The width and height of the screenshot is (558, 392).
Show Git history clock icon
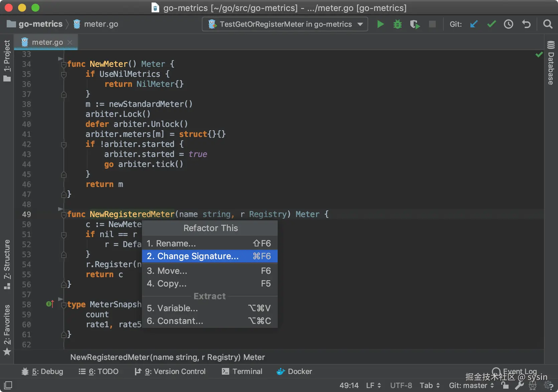pos(509,24)
